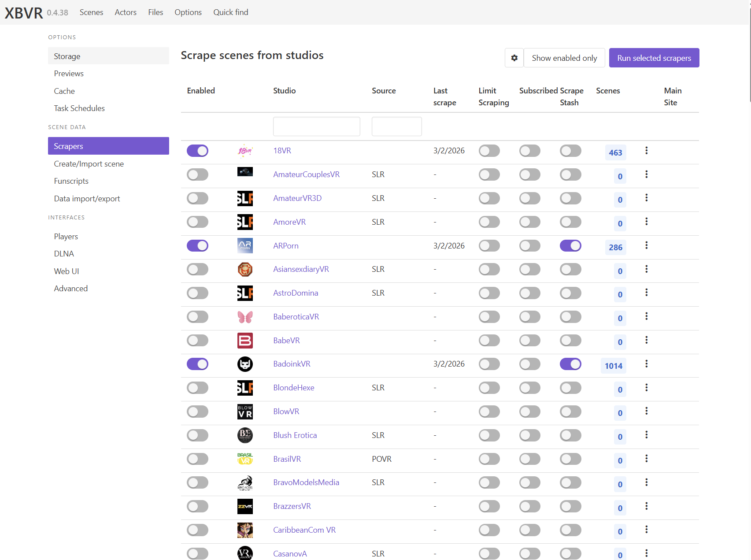Screen dimensions: 751x560
Task: Open the AstroDomina studio link
Action: pyautogui.click(x=296, y=293)
